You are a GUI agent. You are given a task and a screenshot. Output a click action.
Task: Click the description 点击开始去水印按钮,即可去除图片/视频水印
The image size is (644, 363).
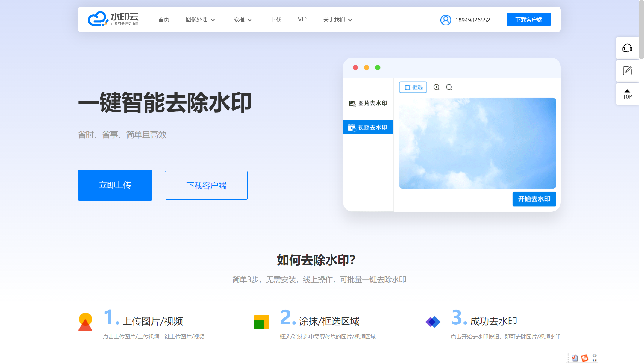(x=506, y=337)
